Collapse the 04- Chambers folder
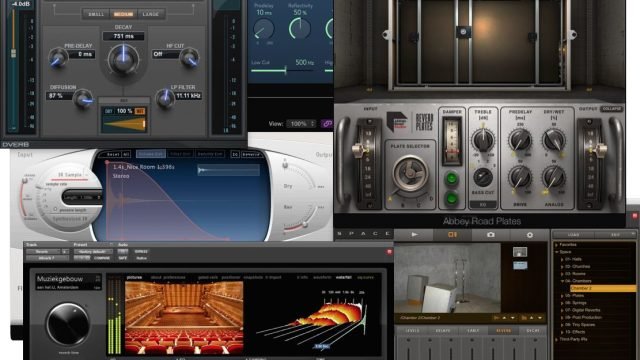This screenshot has height=360, width=640. pyautogui.click(x=562, y=281)
